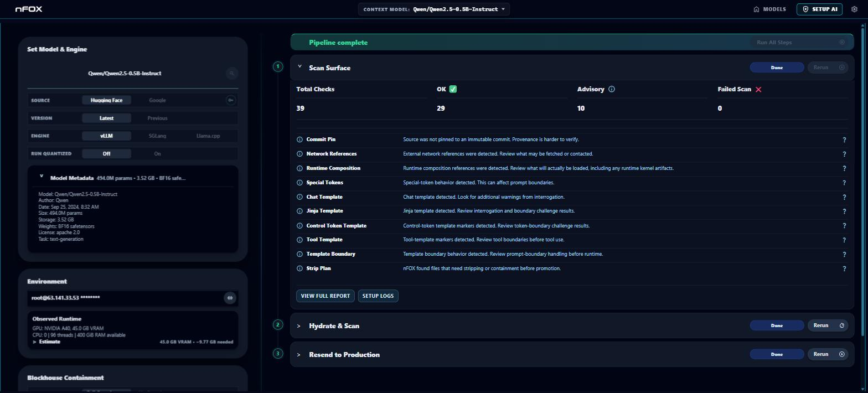This screenshot has width=868, height=393.
Task: Open help question mark for Network References
Action: [x=844, y=154]
